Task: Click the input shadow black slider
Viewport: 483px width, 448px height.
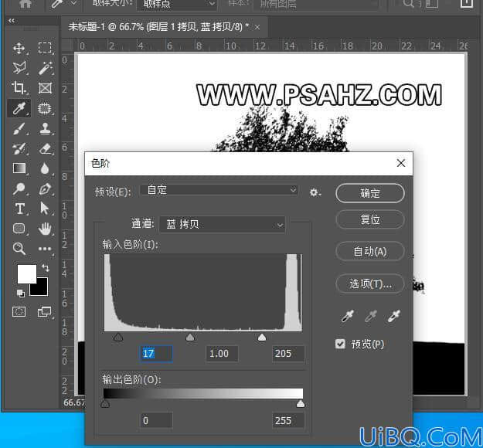Action: (118, 337)
